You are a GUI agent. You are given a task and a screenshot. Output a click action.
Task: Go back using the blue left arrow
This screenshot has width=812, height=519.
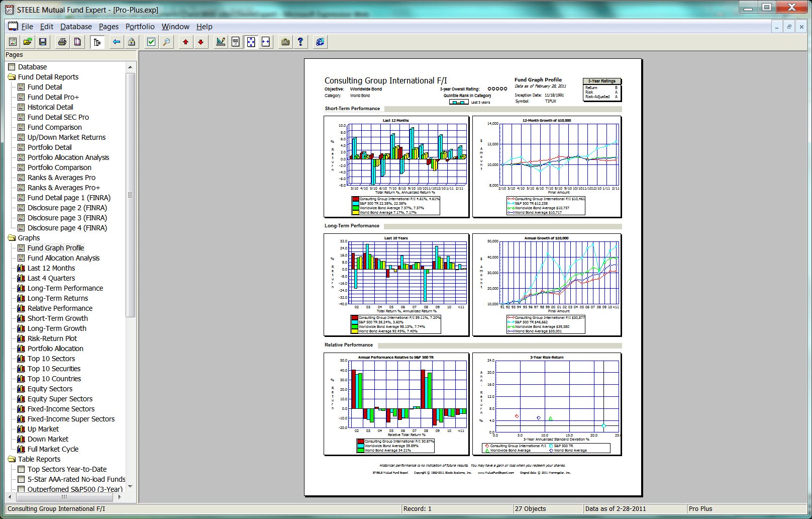pos(117,42)
